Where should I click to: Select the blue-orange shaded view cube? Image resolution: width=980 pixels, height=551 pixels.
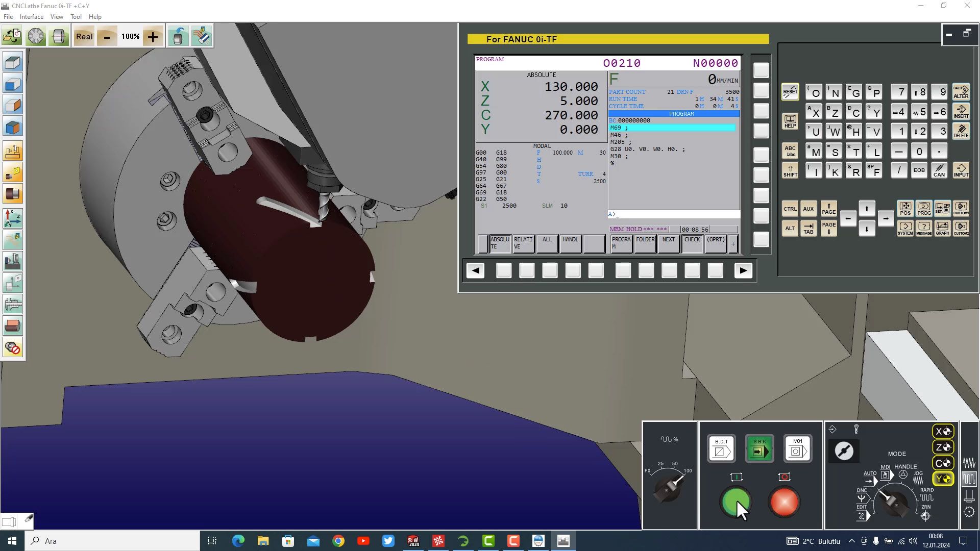click(13, 127)
